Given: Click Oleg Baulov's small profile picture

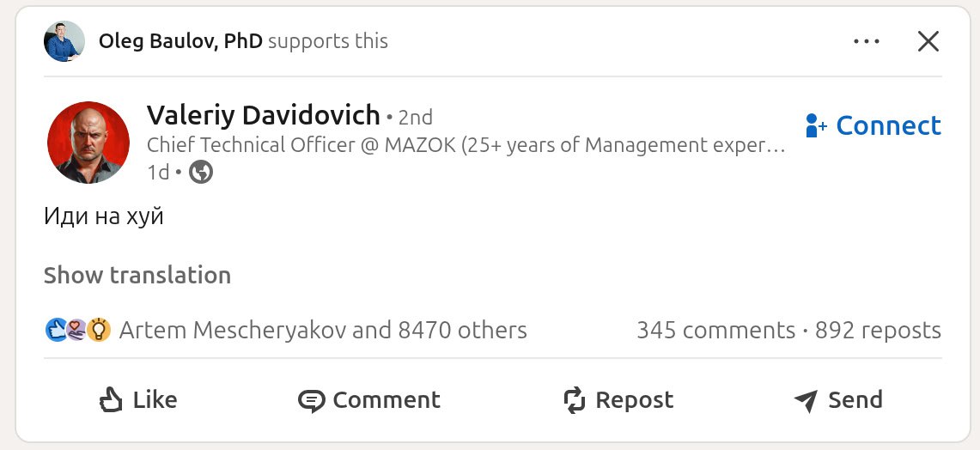Looking at the screenshot, I should pyautogui.click(x=64, y=41).
